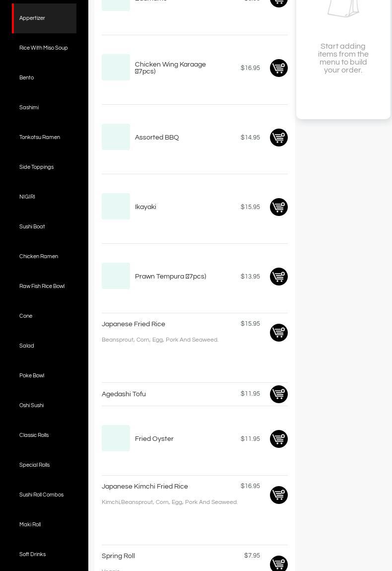Viewport: 392px width, 571px height.
Task: Add Japanese Kimchi Fried Rice to cart
Action: pyautogui.click(x=278, y=495)
